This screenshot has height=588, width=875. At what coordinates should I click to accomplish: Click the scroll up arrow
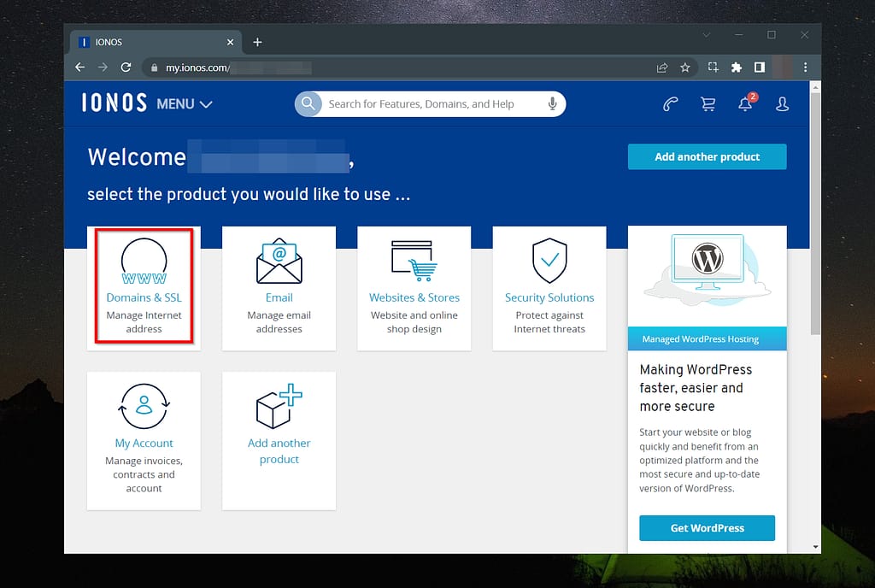(816, 87)
